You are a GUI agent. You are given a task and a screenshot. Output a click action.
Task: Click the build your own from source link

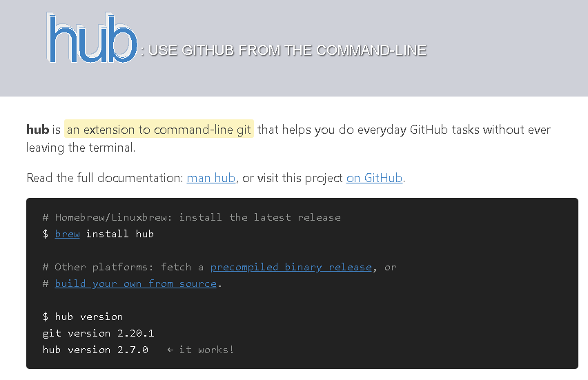pyautogui.click(x=136, y=283)
